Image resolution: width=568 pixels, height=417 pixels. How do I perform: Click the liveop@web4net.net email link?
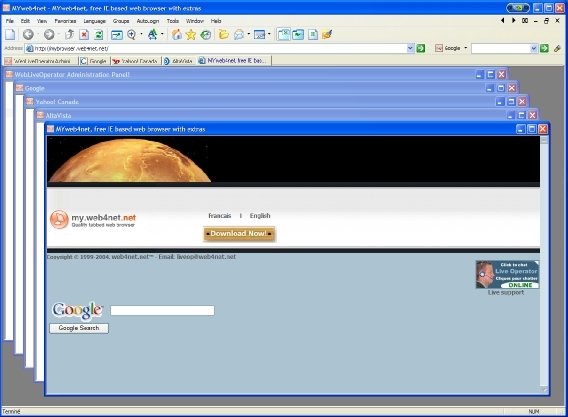click(206, 257)
